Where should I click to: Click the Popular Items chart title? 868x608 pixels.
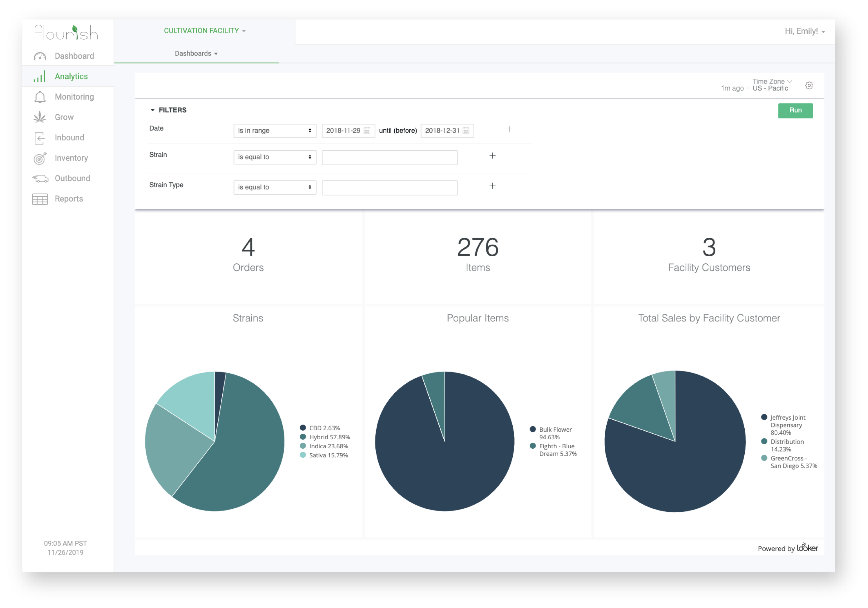click(x=477, y=318)
